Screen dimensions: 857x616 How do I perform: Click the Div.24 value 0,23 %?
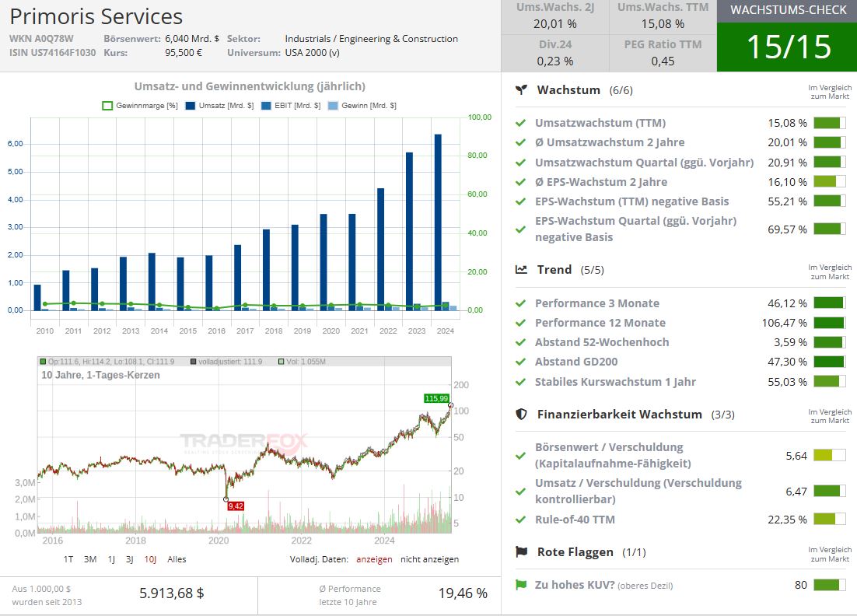[554, 61]
